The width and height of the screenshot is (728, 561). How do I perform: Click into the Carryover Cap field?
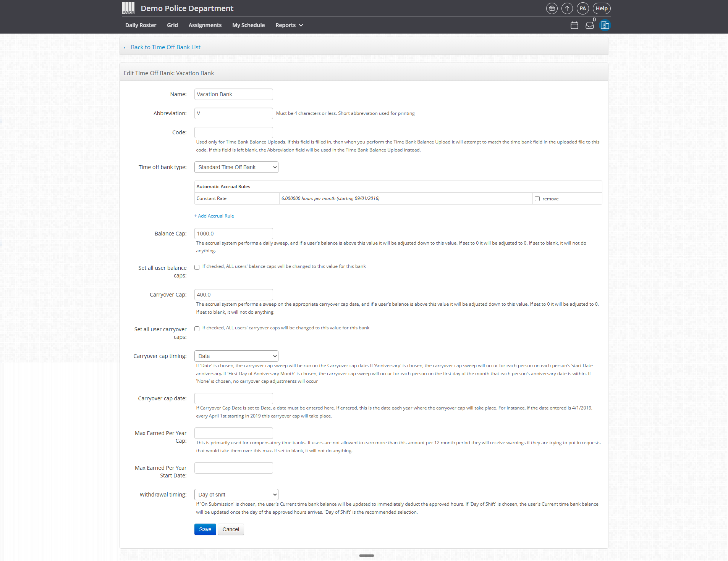click(234, 295)
